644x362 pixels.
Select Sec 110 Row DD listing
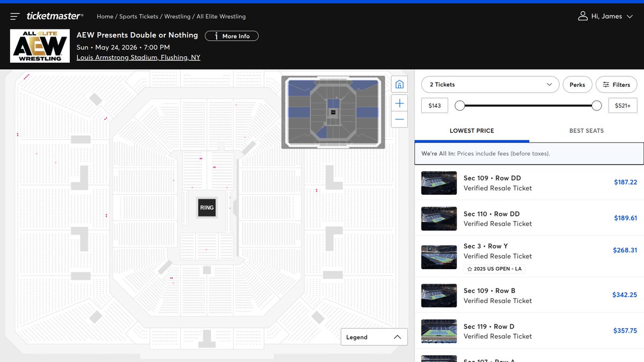click(529, 218)
